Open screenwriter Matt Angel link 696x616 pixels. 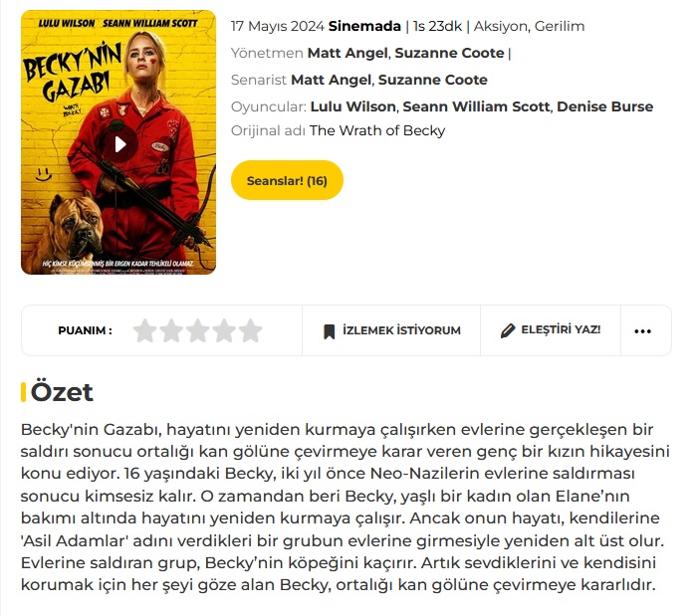(332, 80)
